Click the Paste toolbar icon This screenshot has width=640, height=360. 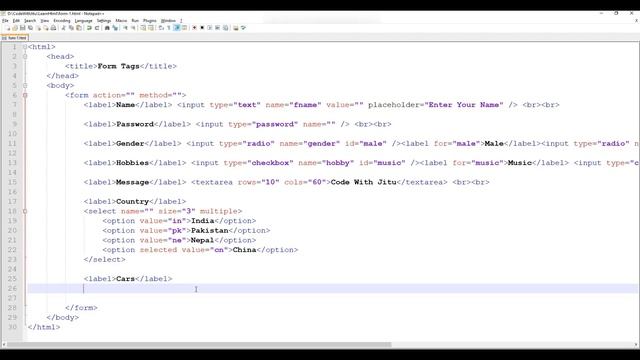pyautogui.click(x=79, y=28)
